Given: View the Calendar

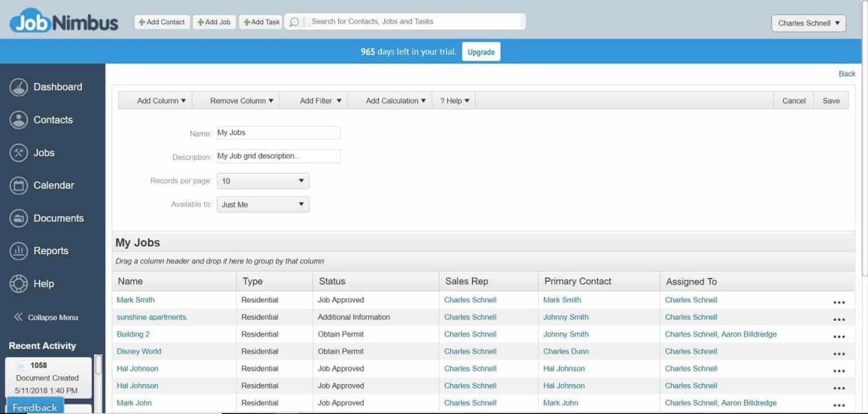Looking at the screenshot, I should point(53,185).
